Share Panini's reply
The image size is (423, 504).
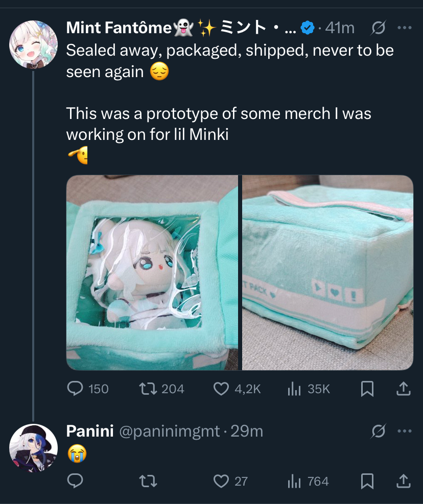[403, 481]
